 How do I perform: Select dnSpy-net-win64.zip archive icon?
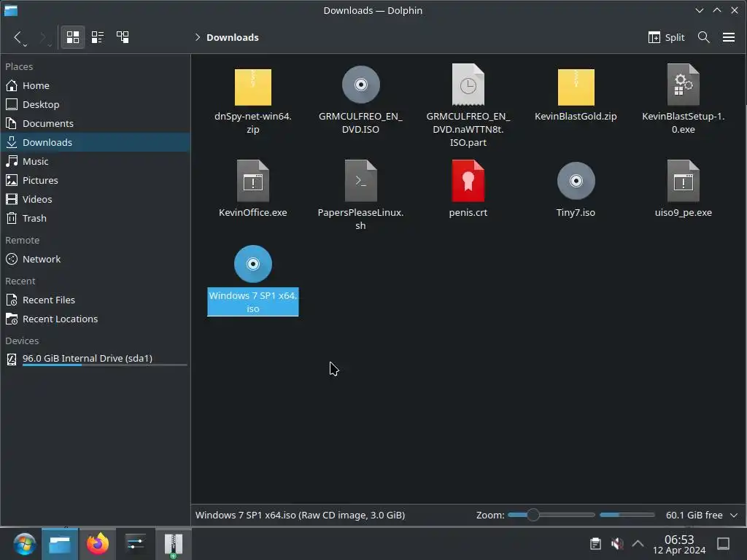[x=253, y=87]
